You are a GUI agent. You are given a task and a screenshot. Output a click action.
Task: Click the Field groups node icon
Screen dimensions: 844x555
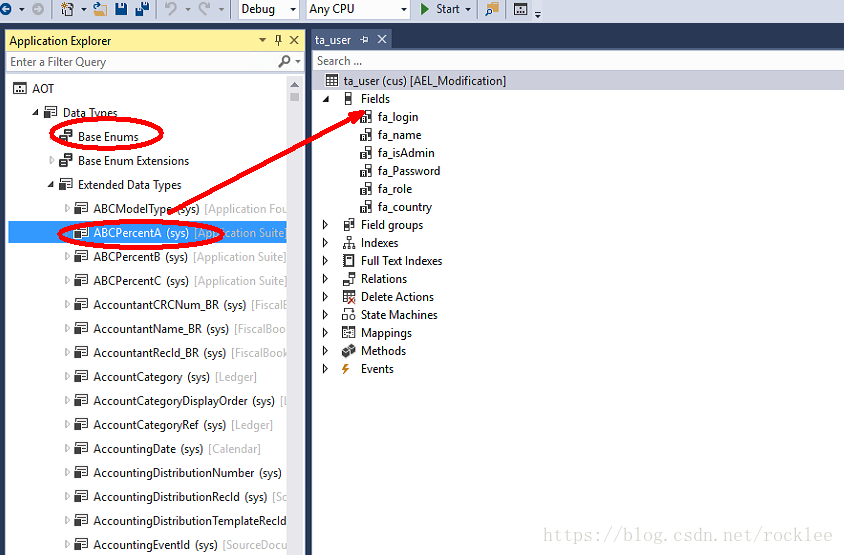click(x=349, y=224)
